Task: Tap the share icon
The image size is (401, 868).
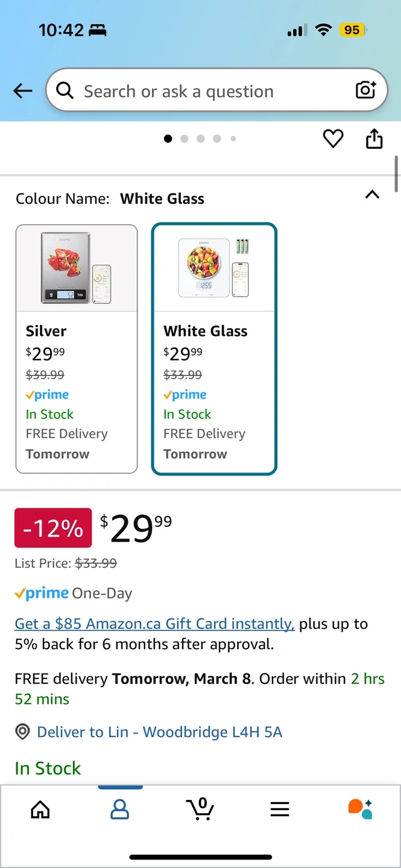Action: coord(374,139)
